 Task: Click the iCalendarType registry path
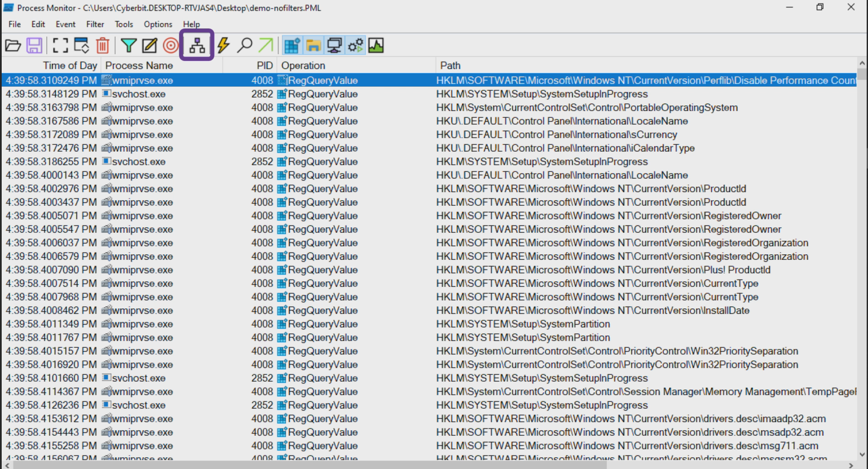click(x=565, y=148)
